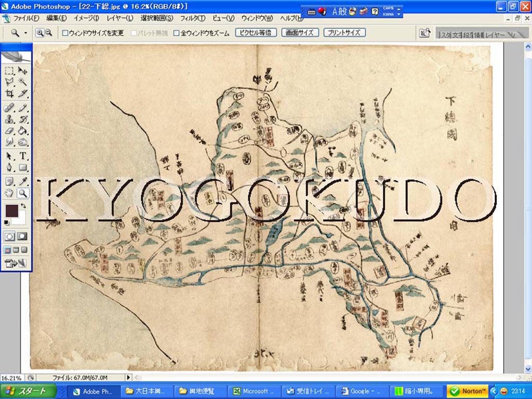532x399 pixels.
Task: Select the Zoom tool in toolbox
Action: click(22, 193)
